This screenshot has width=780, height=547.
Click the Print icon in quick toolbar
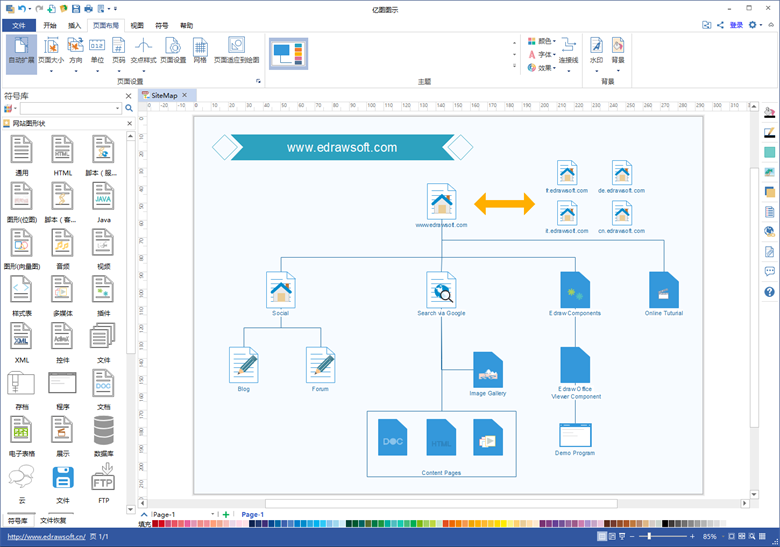[88, 8]
